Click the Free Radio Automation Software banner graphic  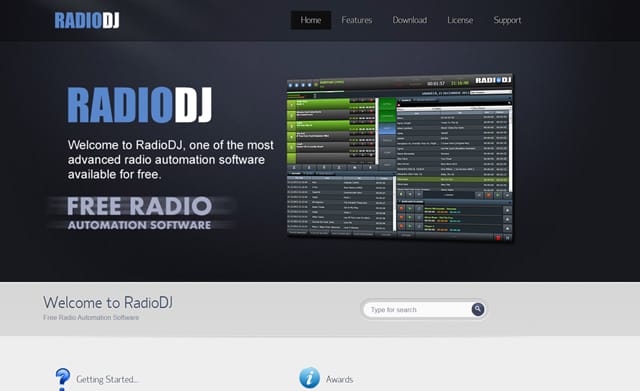click(140, 213)
